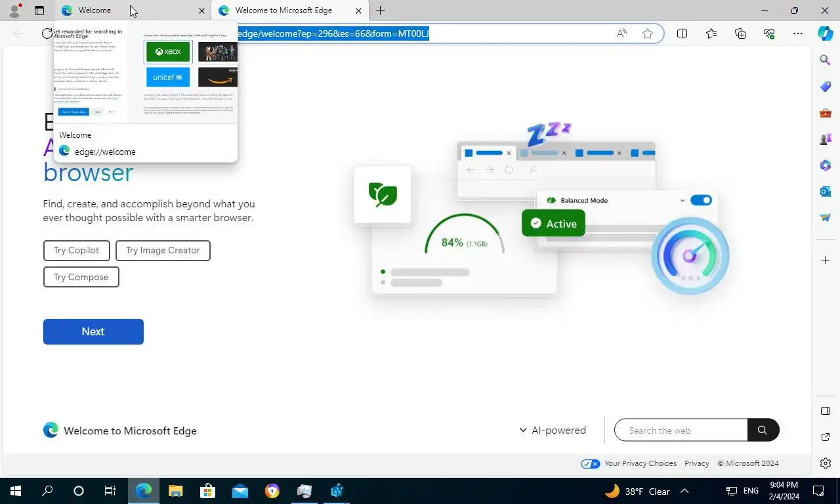Screen dimensions: 840x504
Task: Click the Try Image Creator button
Action: coord(163,250)
